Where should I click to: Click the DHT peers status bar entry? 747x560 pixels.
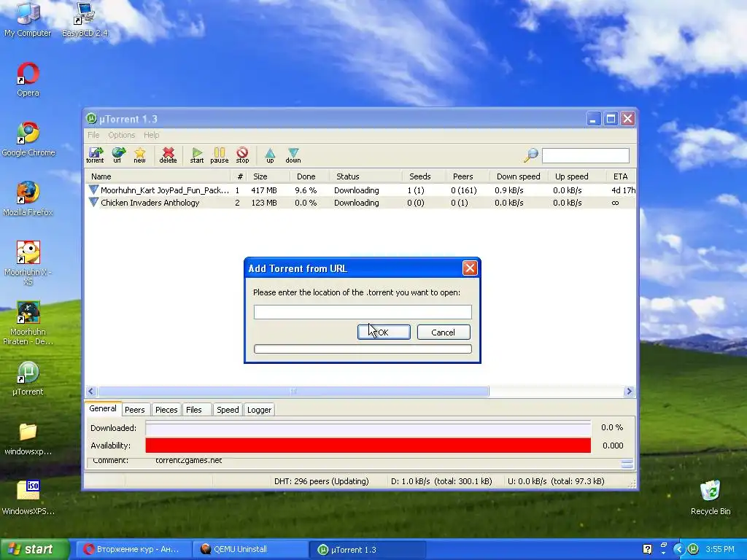[x=322, y=481]
